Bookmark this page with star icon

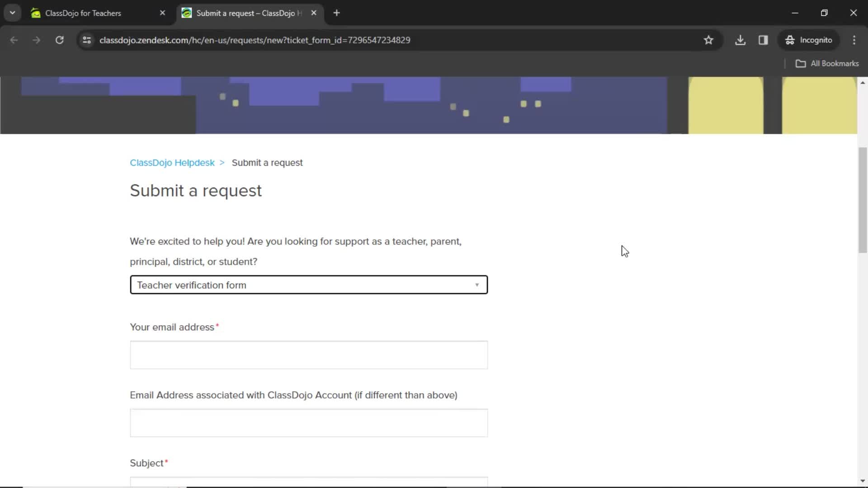click(708, 40)
